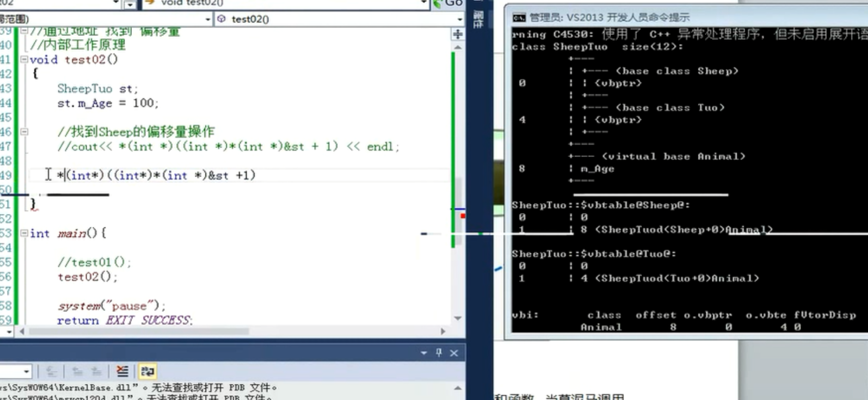Click the command prompt window title bar icon
The image size is (868, 400).
click(519, 17)
